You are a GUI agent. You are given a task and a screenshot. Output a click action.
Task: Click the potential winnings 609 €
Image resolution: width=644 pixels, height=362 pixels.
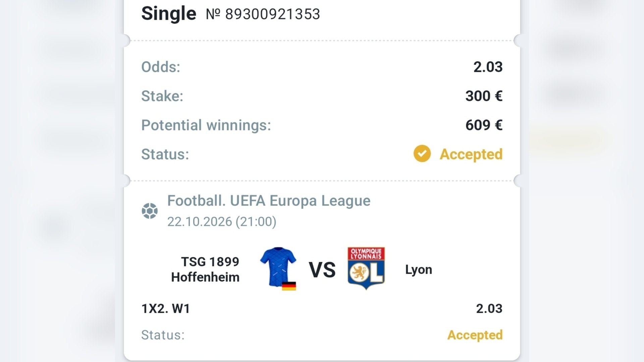click(x=484, y=125)
